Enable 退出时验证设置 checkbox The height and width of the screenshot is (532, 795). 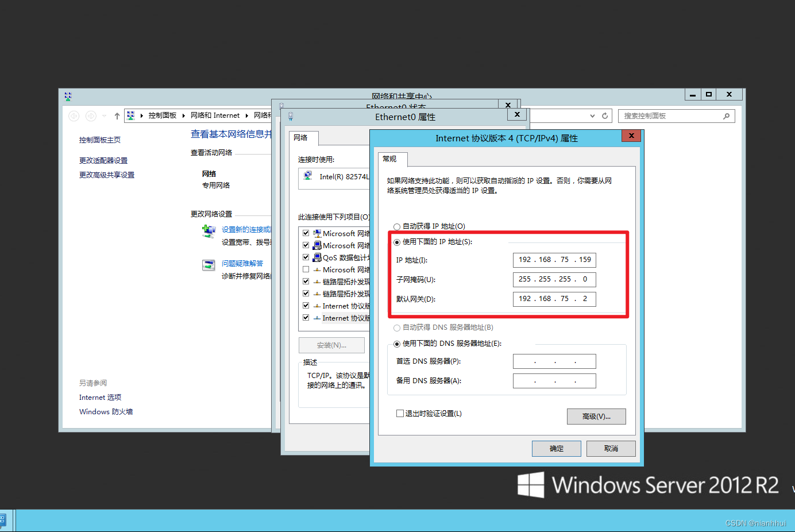click(400, 413)
